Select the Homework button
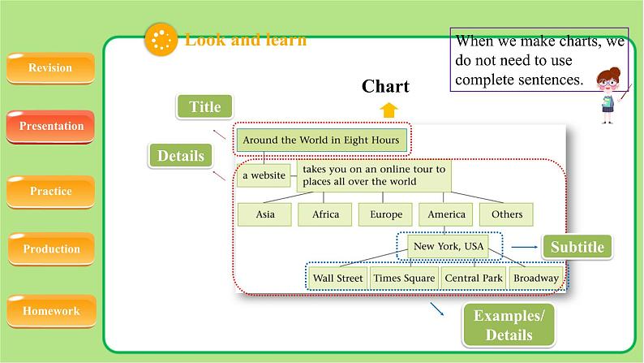The image size is (644, 363). coord(51,311)
